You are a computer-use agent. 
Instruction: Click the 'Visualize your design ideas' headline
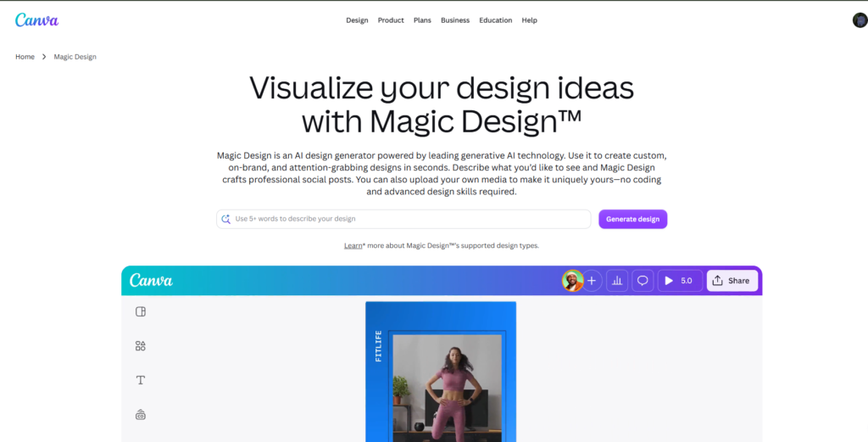point(441,104)
